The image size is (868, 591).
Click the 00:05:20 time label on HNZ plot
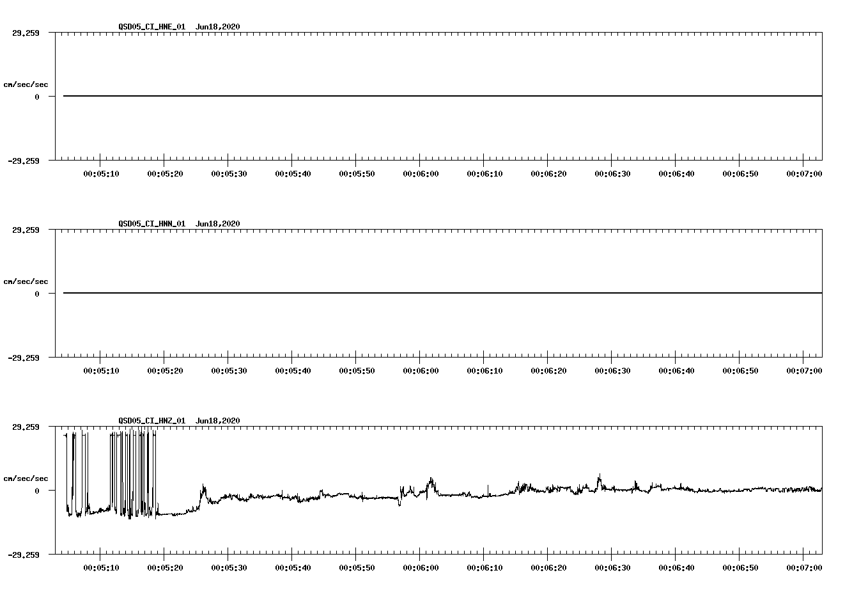pos(165,568)
